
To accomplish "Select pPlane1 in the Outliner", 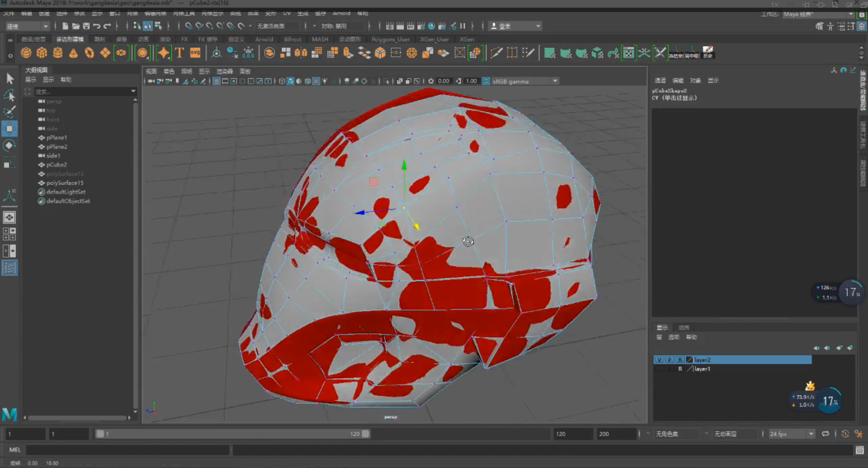I will pos(56,138).
